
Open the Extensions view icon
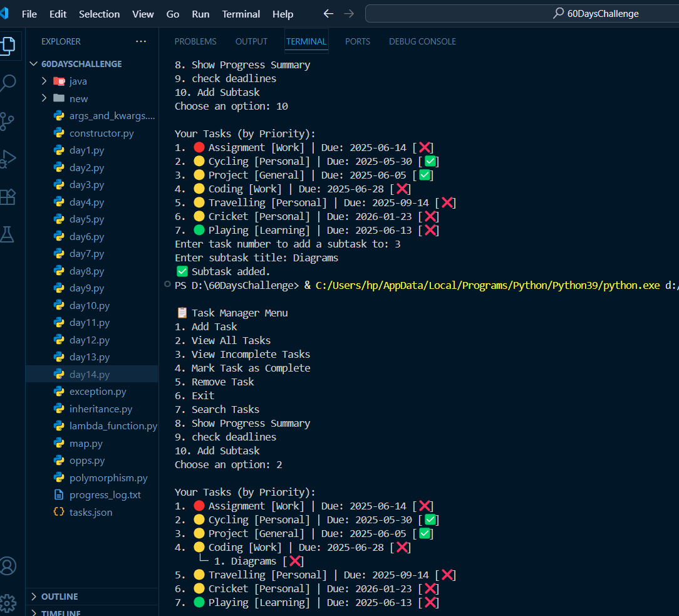tap(8, 197)
